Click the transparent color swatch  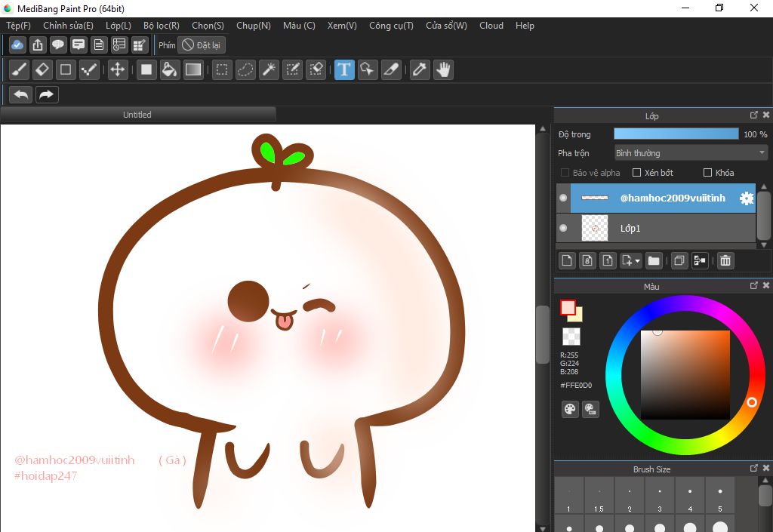click(x=571, y=337)
